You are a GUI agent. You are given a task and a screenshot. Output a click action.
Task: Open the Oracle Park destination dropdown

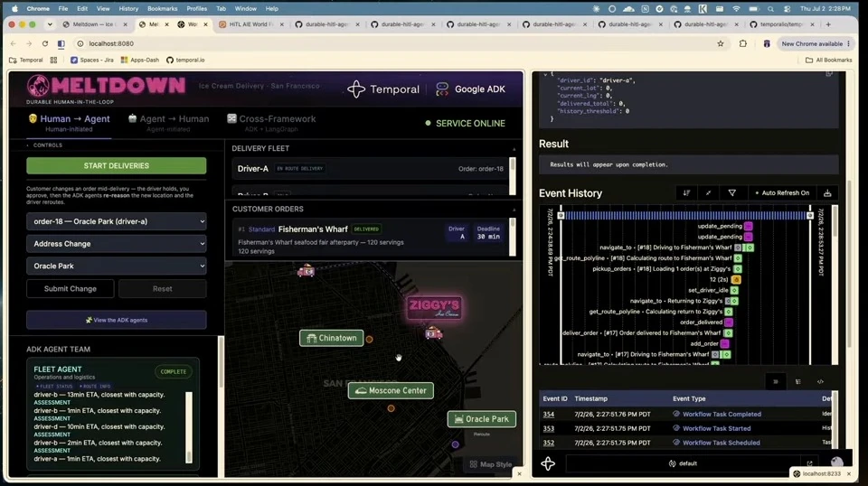click(x=117, y=266)
